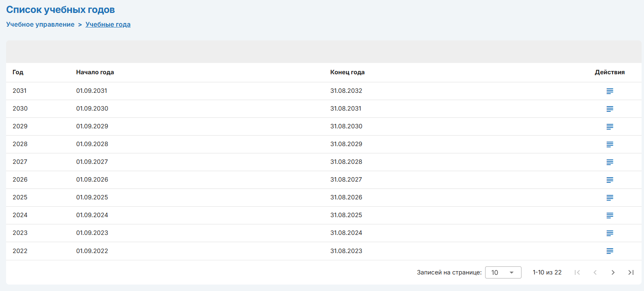Image resolution: width=644 pixels, height=291 pixels.
Task: Go to next page of records
Action: [x=613, y=272]
